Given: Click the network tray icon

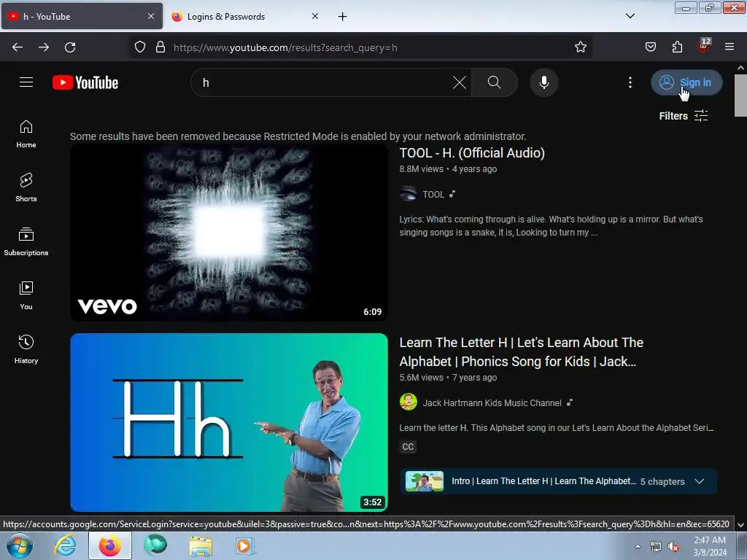Looking at the screenshot, I should [x=656, y=547].
